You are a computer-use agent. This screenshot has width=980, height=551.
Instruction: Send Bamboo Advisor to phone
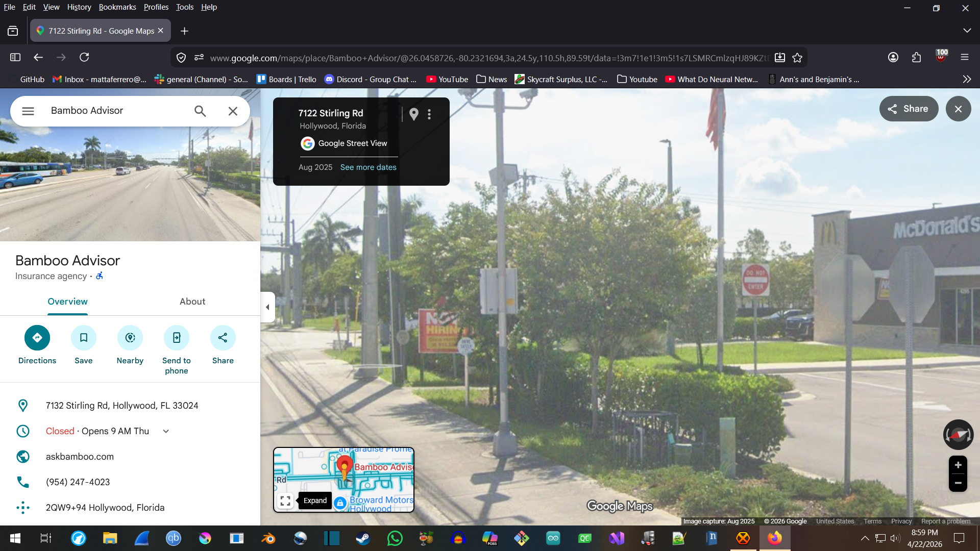[177, 350]
